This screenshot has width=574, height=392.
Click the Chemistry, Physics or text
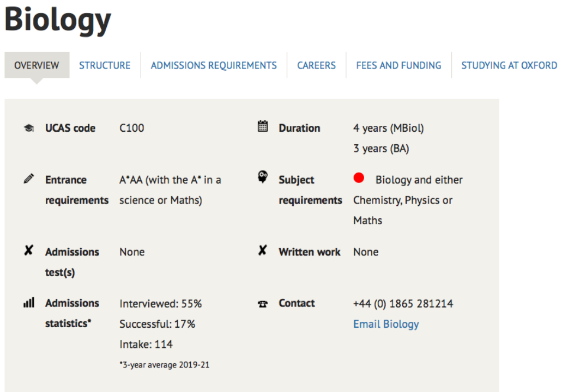pos(403,200)
